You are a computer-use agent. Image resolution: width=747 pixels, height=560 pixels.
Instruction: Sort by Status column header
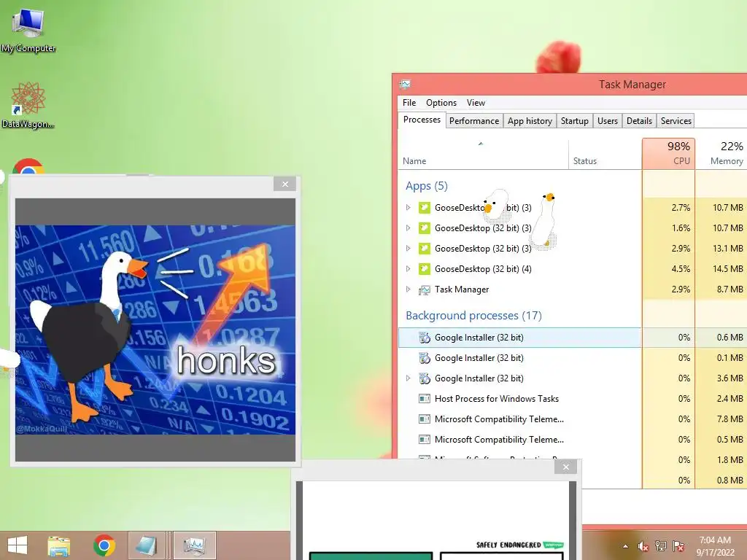(605, 154)
